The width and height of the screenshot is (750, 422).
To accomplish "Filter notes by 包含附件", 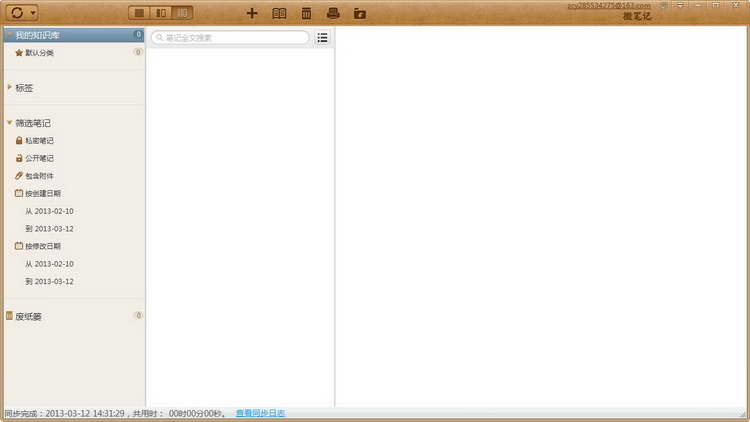I will click(39, 175).
